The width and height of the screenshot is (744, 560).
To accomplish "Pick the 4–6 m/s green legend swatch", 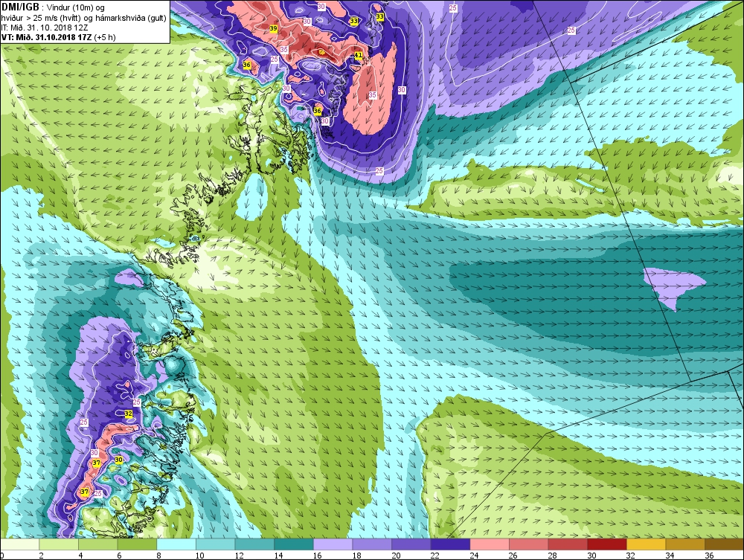I will coord(98,544).
